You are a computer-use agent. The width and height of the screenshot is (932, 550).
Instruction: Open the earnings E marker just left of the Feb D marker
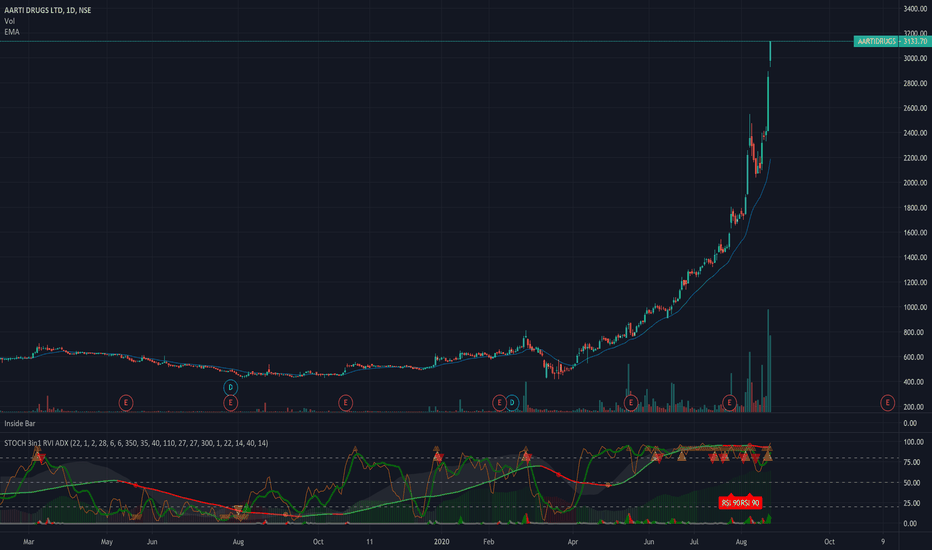point(499,403)
